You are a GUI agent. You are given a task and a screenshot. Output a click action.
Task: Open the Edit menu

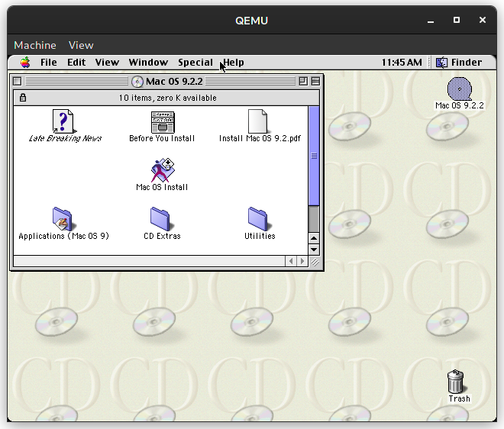[76, 63]
